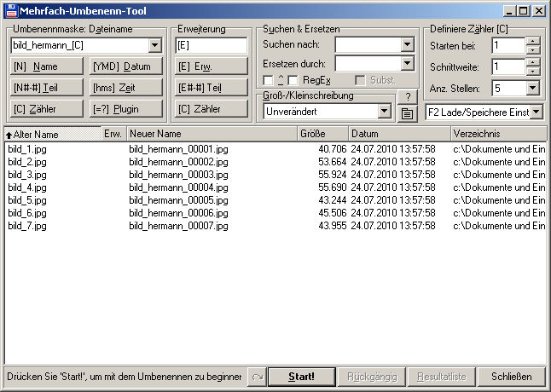Click the [C] Zähler button under Dateiname
551x392 pixels.
coord(47,109)
